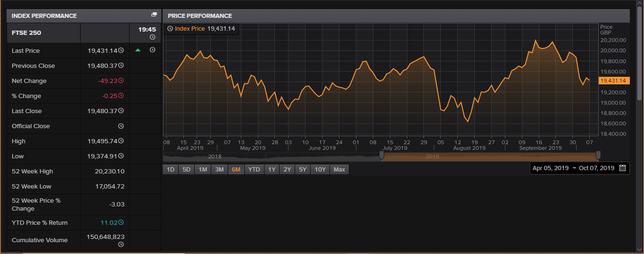Click the INDEX PERFORMANCE panel title

[x=44, y=16]
